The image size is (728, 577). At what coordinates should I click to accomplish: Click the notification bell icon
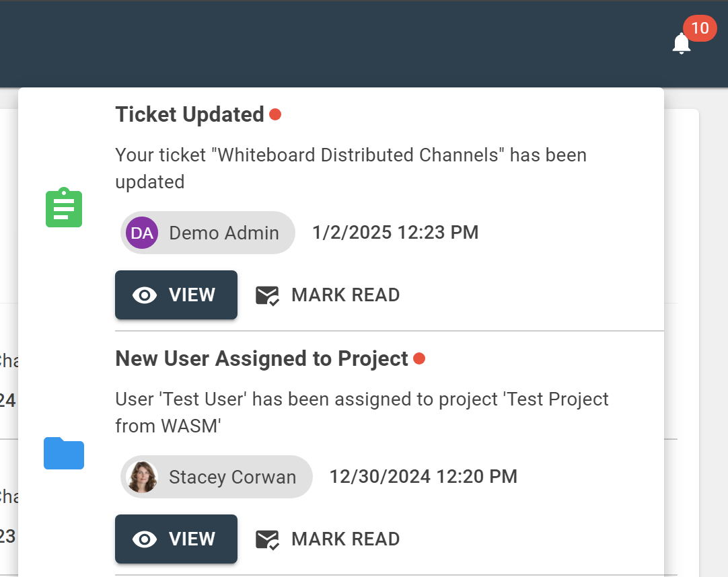click(x=681, y=44)
